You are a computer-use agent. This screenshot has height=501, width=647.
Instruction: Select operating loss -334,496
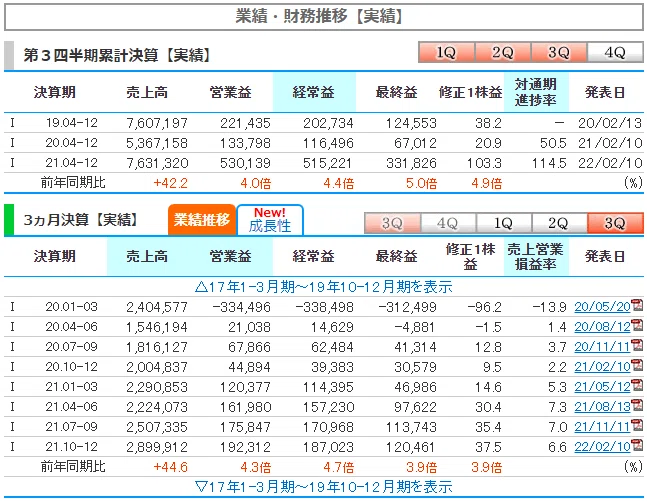[241, 307]
